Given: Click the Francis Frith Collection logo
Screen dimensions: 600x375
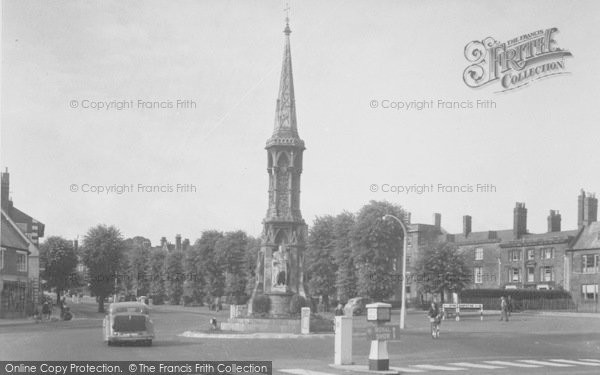Looking at the screenshot, I should tap(517, 59).
